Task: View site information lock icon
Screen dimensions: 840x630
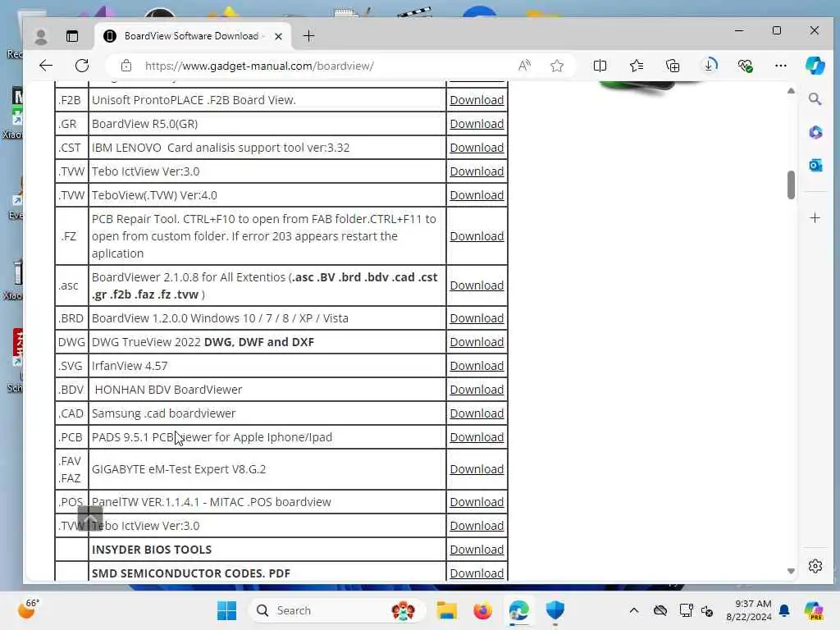Action: tap(126, 66)
